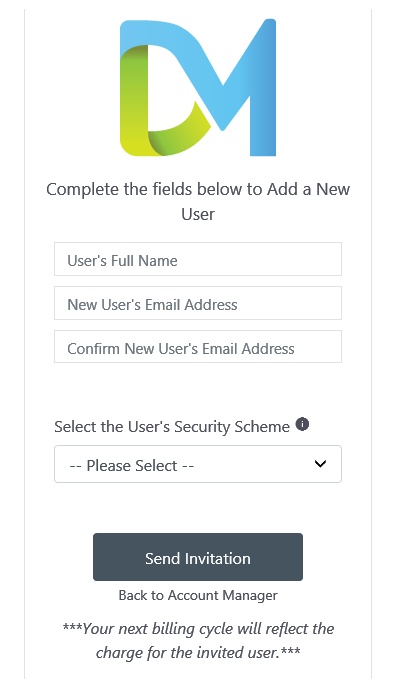Screen dimensions: 396x693
Task: Focus the Confirm New User's Email Address field
Action: [198, 347]
